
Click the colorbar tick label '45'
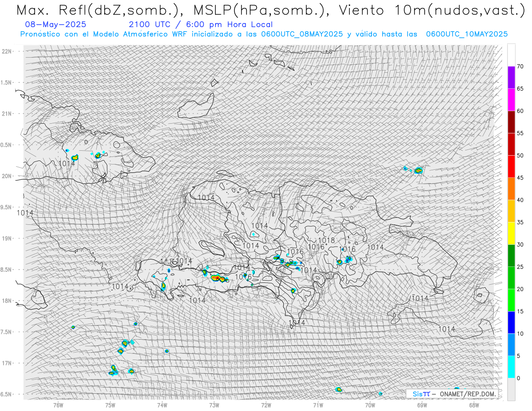[x=520, y=178]
